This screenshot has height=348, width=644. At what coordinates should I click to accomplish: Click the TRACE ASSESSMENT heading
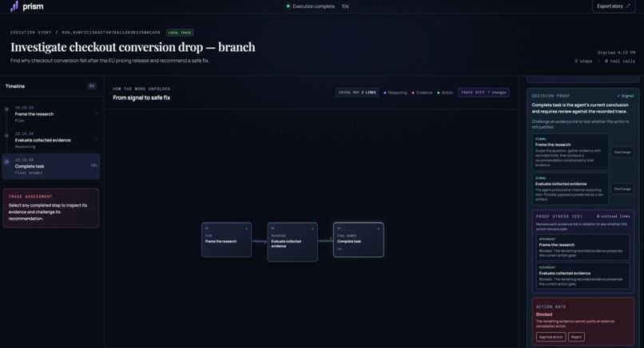click(x=30, y=196)
